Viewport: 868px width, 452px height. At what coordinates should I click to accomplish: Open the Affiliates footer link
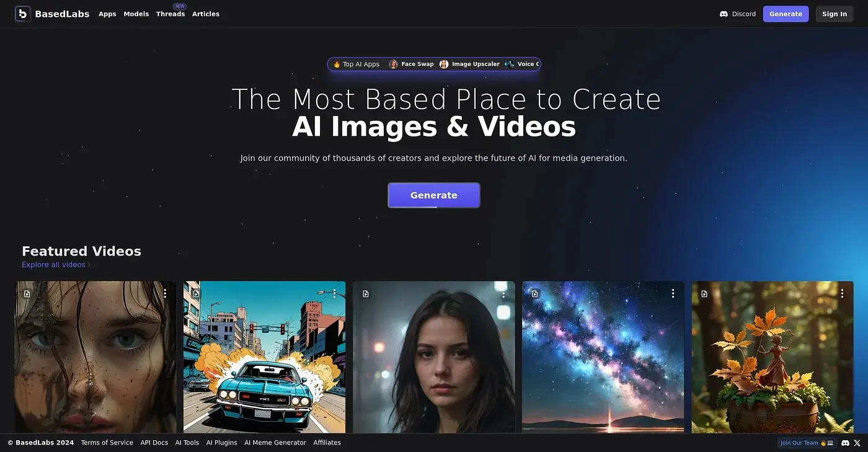[327, 443]
